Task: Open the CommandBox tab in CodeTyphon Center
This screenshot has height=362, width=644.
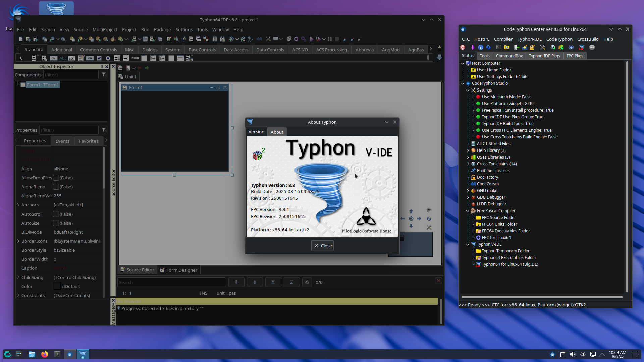Action: (x=509, y=56)
